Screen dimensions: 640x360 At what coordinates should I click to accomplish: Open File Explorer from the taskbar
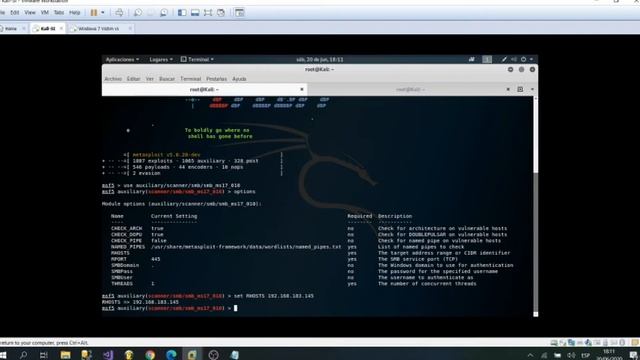click(x=65, y=355)
